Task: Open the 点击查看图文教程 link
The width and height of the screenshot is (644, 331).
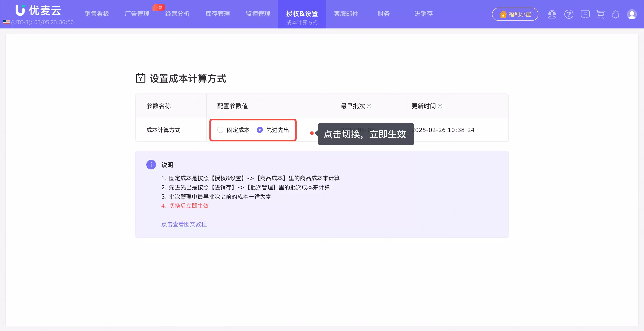Action: coord(184,224)
